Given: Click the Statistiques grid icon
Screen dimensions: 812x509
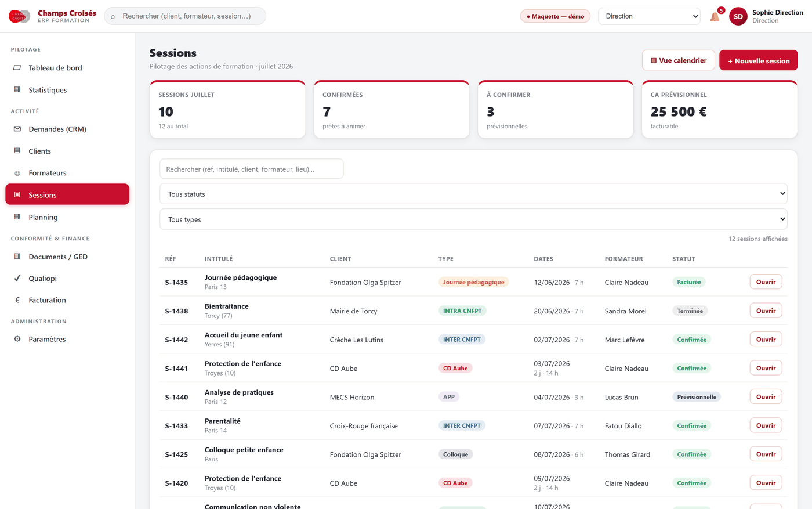Looking at the screenshot, I should point(17,90).
